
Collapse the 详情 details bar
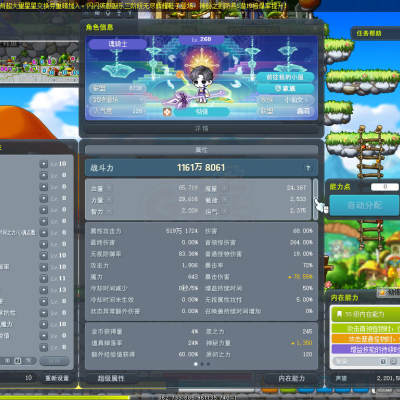pos(201,129)
